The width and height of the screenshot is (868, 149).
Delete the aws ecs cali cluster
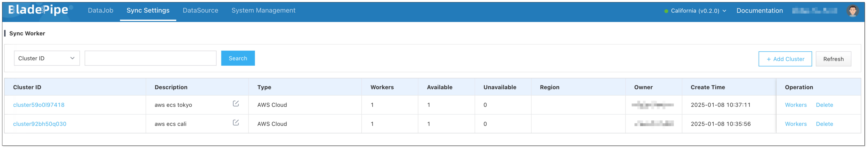point(824,124)
